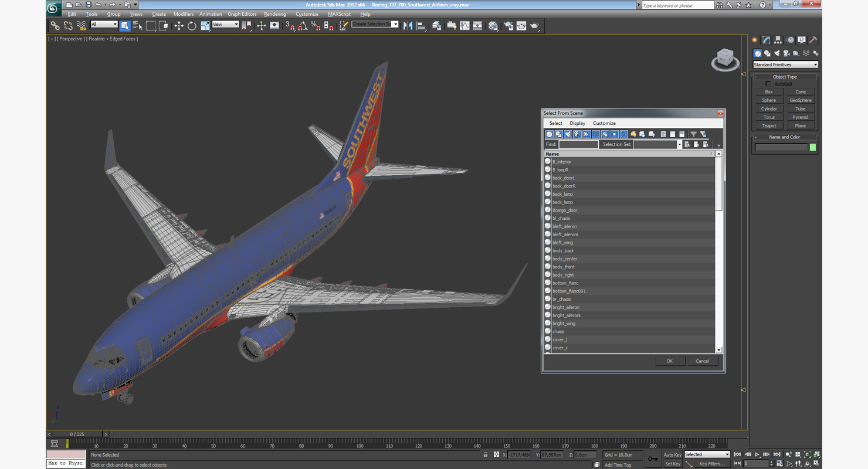The width and height of the screenshot is (868, 469).
Task: Click Bind to Space Warp tool
Action: [81, 26]
